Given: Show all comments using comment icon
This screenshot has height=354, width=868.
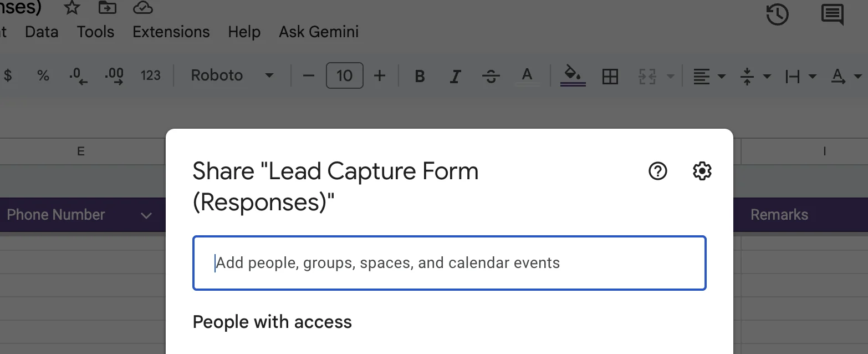Looking at the screenshot, I should point(832,16).
